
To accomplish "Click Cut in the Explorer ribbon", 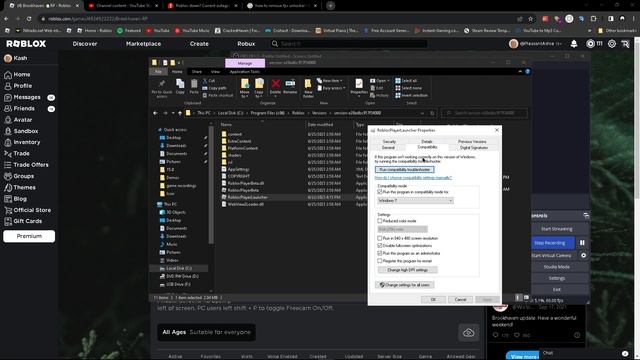I will (209, 81).
